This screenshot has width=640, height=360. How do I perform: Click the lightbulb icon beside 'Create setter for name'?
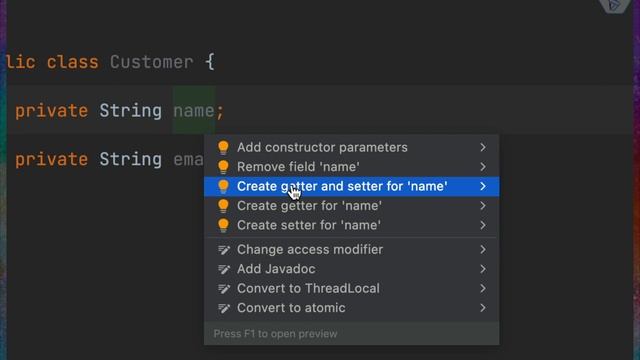pos(223,225)
